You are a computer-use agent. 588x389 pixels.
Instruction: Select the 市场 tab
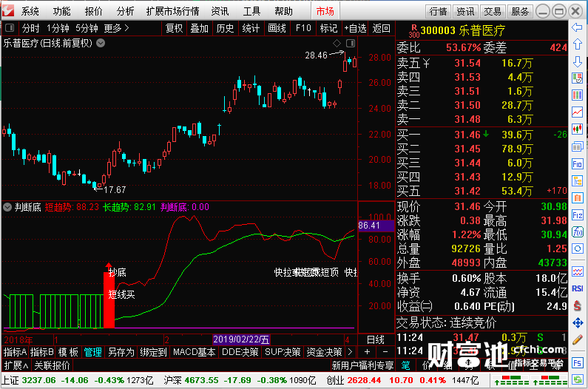(325, 11)
